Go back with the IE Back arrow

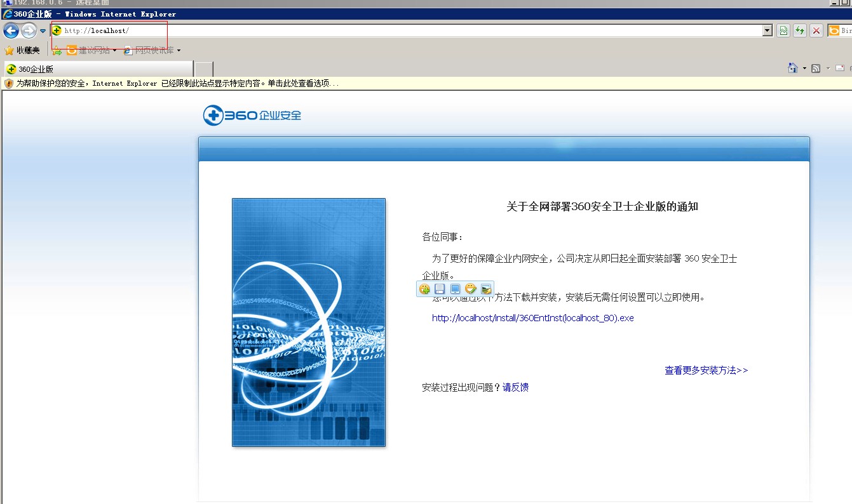pyautogui.click(x=11, y=30)
